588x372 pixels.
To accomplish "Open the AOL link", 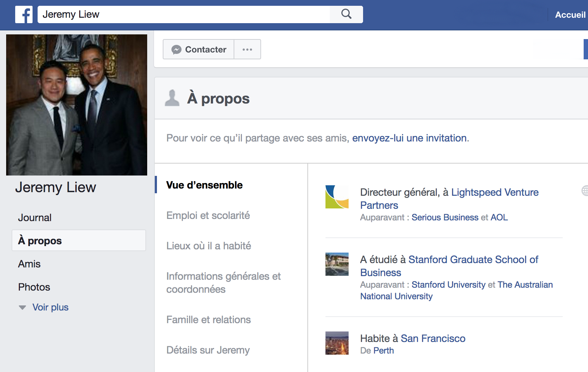I will point(499,217).
